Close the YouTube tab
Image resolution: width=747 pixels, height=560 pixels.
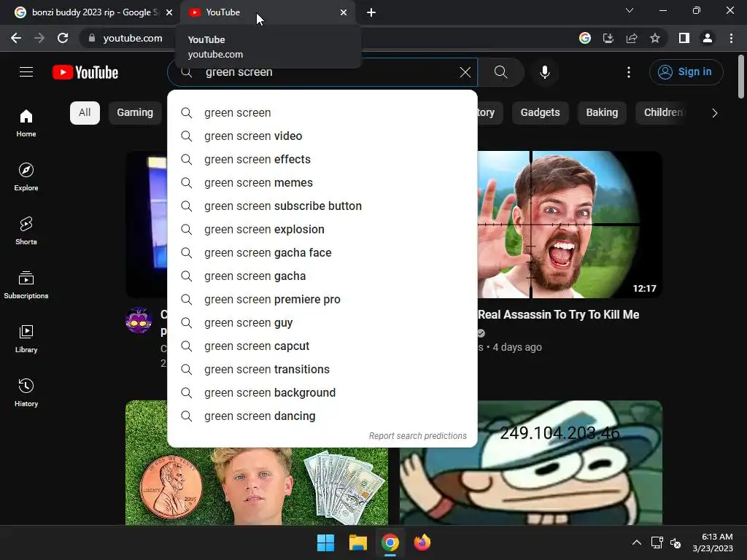[344, 12]
